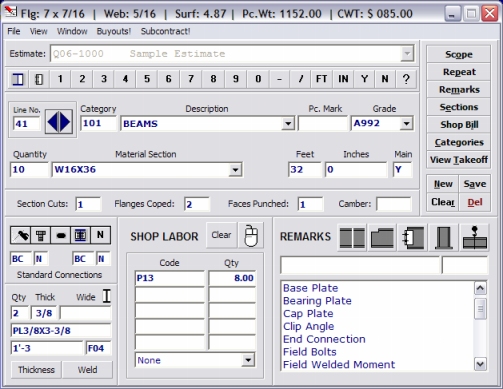Image resolution: width=503 pixels, height=389 pixels.
Task: Click the dash keypad button
Action: (279, 79)
